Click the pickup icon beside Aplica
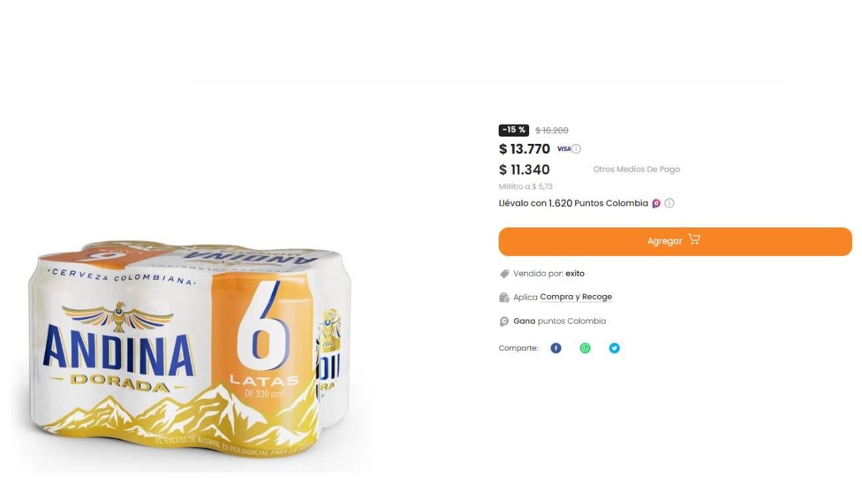The image size is (862, 504). click(x=504, y=297)
